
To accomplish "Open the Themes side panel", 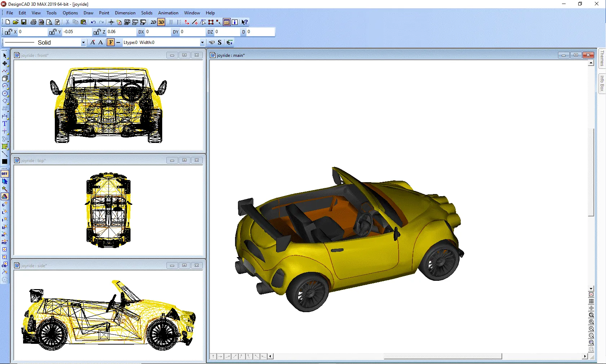I will tap(602, 58).
